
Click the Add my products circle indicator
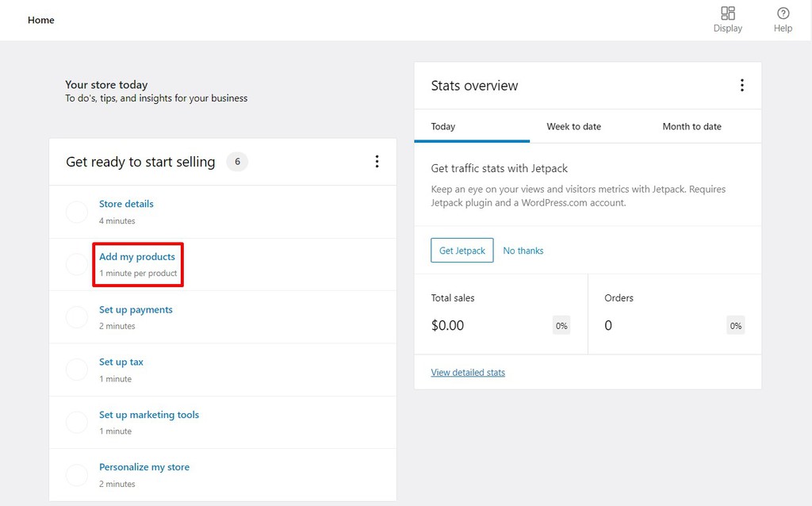pos(77,265)
